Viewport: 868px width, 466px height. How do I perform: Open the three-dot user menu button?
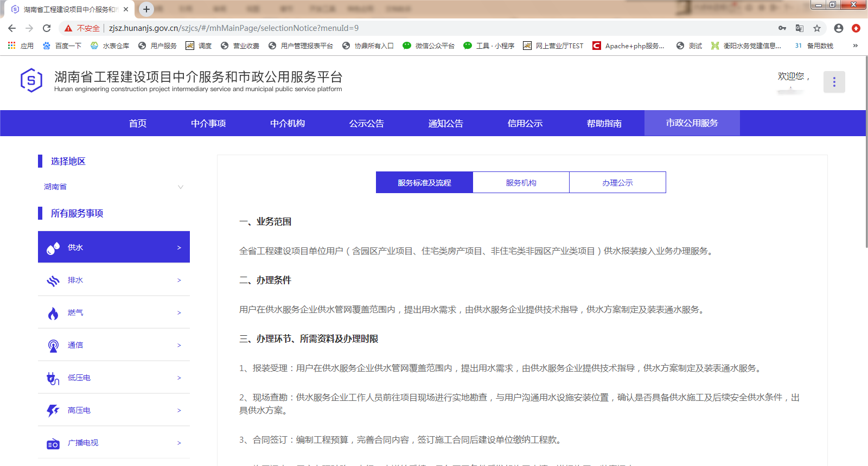pyautogui.click(x=834, y=82)
